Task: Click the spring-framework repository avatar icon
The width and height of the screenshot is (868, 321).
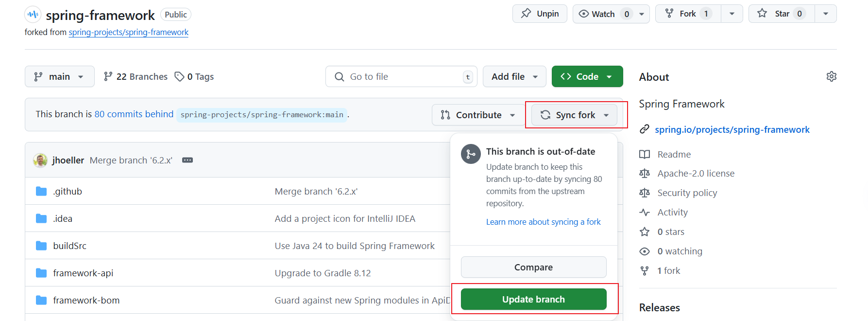Action: 33,15
